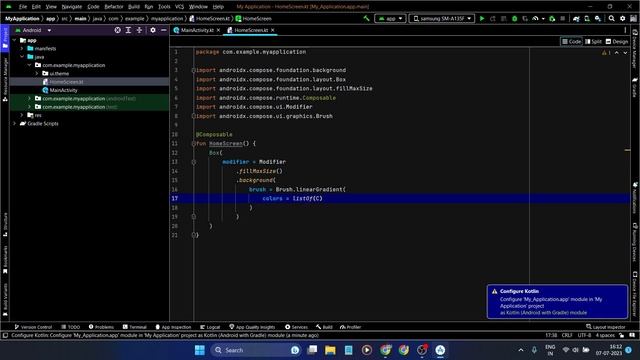The image size is (640, 360).
Task: Open the VCS menu
Action: (179, 7)
